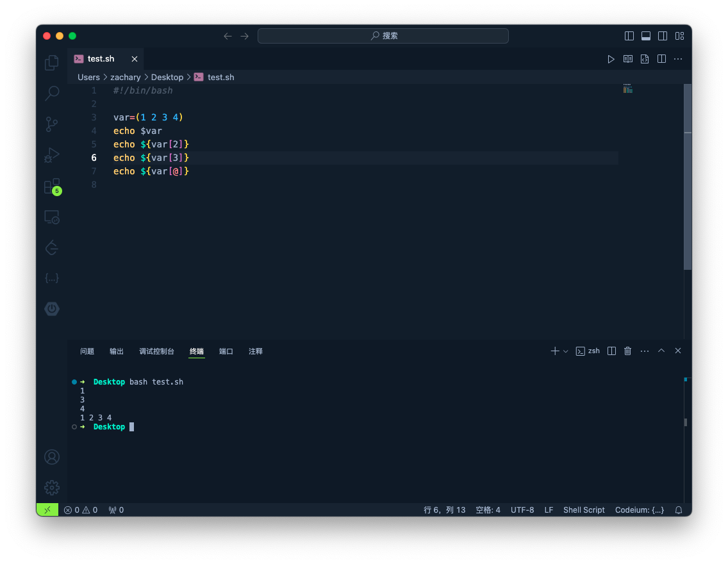This screenshot has width=728, height=564.
Task: Customize layout icon in title bar
Action: [x=680, y=36]
